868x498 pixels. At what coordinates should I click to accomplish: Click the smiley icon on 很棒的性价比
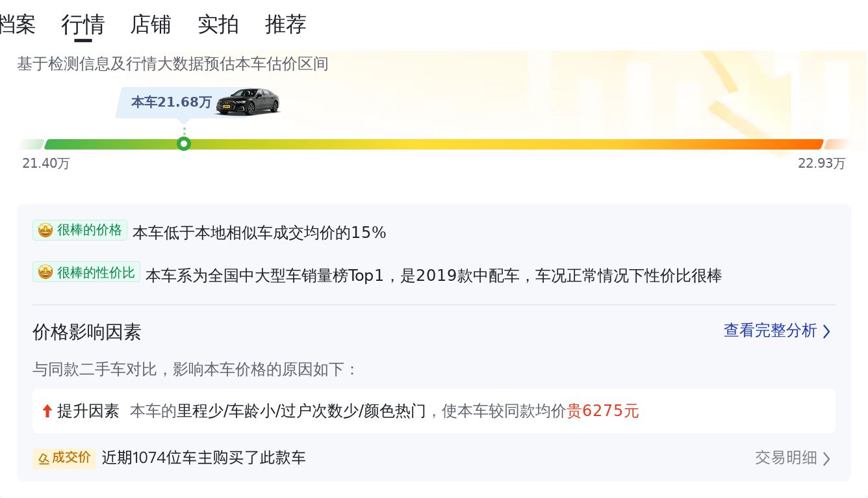coord(45,272)
